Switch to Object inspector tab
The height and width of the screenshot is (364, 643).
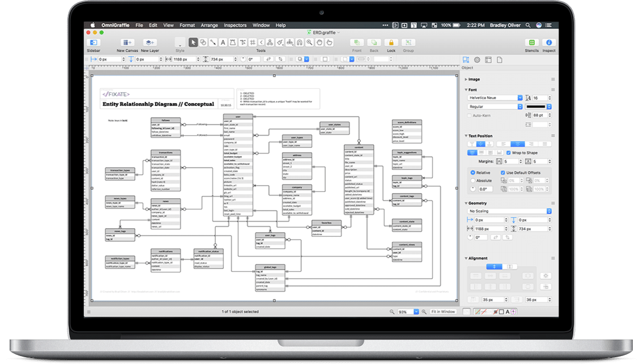click(x=466, y=60)
